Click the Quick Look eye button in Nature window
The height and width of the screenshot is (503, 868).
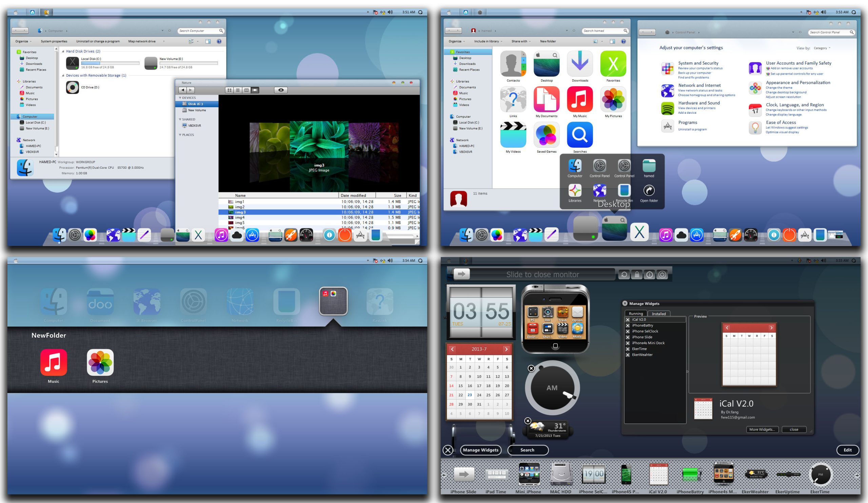coord(281,90)
